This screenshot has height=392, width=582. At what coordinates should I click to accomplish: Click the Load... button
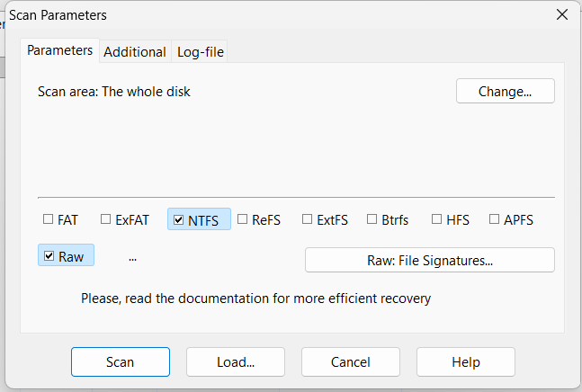pyautogui.click(x=236, y=362)
